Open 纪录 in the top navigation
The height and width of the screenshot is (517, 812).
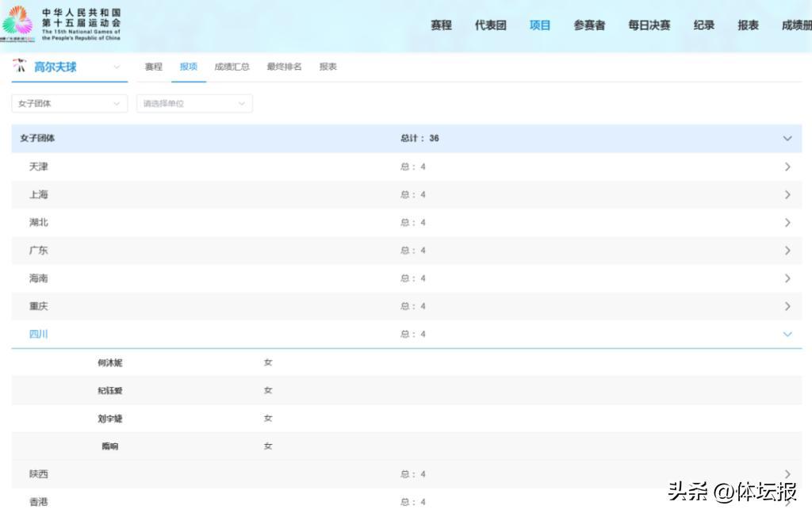703,25
